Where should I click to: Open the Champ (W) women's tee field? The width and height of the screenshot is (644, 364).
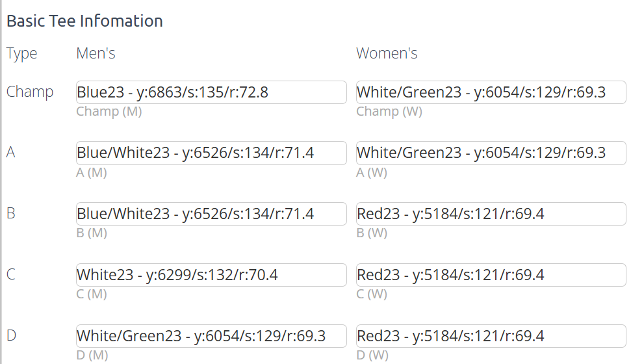pyautogui.click(x=491, y=92)
